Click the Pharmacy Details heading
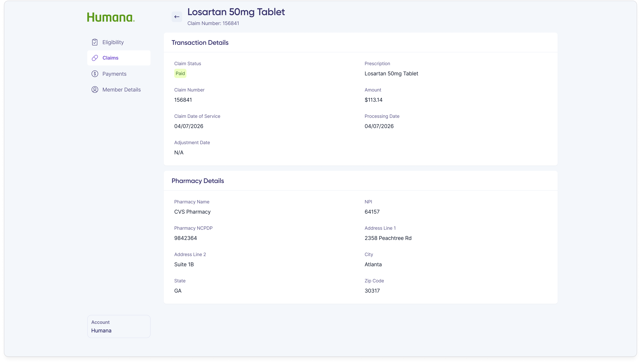Screen dimensions: 641x364 click(x=198, y=181)
